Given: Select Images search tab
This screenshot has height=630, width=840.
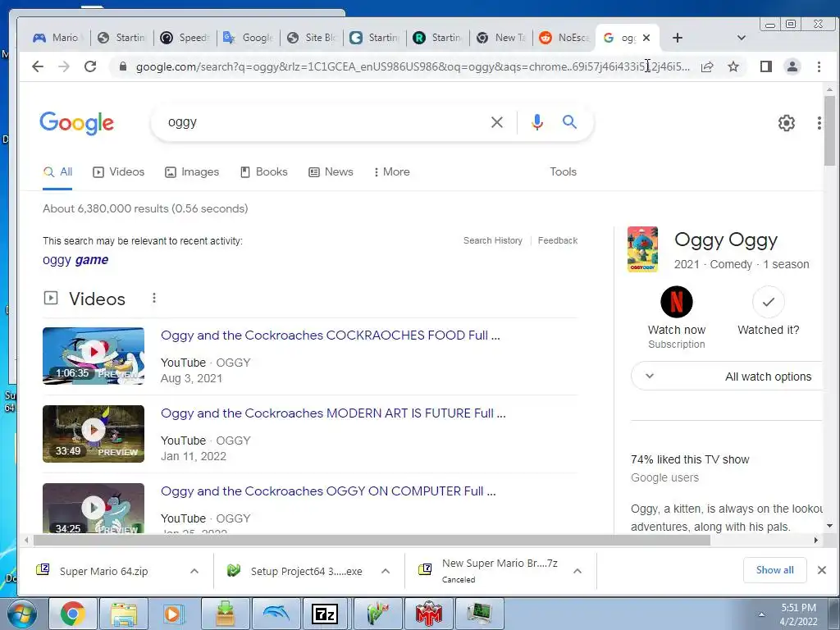Looking at the screenshot, I should point(192,172).
